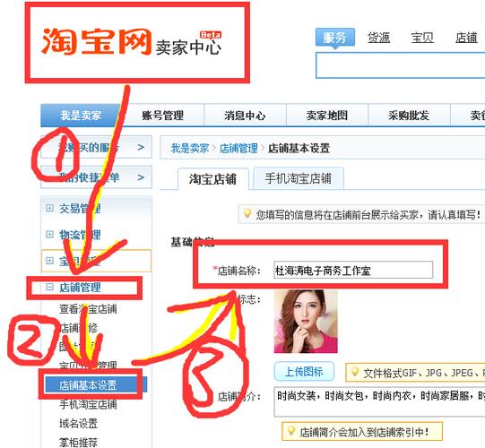Click the 店铺名称 text field
Viewport: 485px width, 448px height.
(353, 270)
